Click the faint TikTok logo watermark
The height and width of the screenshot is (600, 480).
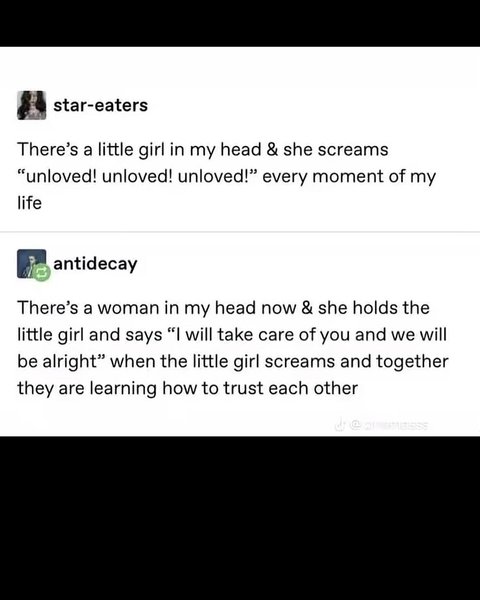point(339,425)
